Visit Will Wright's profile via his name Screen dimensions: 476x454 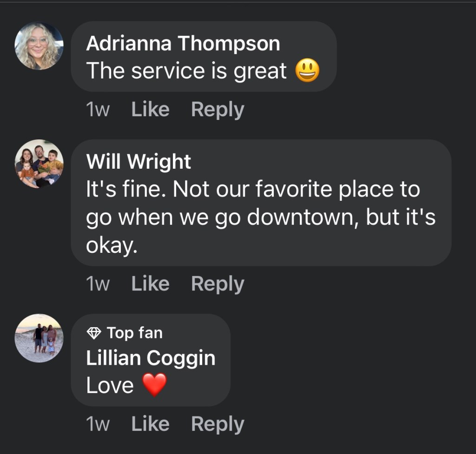(139, 162)
